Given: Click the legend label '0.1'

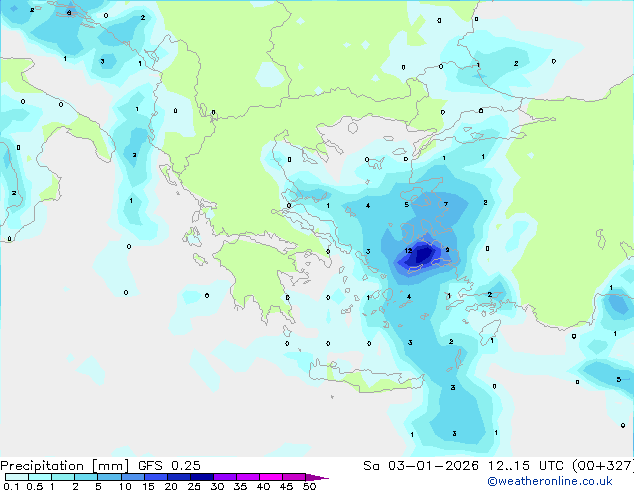Looking at the screenshot, I should tap(11, 486).
